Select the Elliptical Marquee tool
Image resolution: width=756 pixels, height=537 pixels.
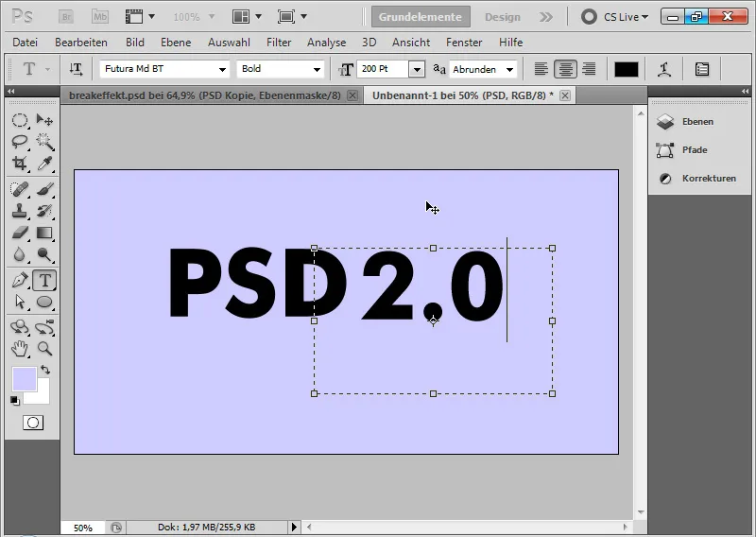[19, 120]
